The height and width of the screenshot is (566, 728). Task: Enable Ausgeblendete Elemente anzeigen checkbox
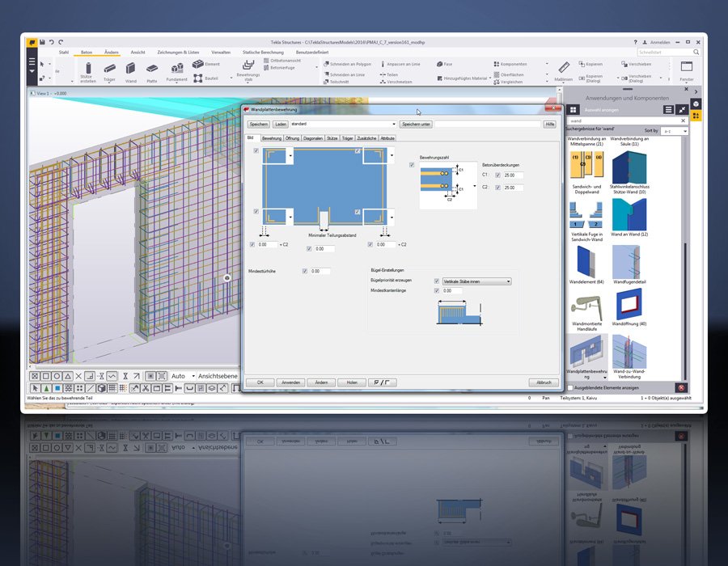click(x=570, y=388)
